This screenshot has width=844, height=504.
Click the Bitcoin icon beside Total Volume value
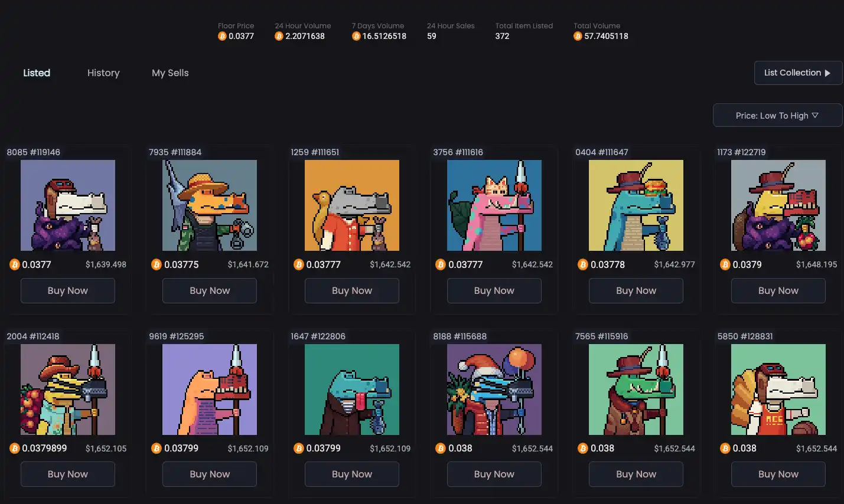(578, 36)
